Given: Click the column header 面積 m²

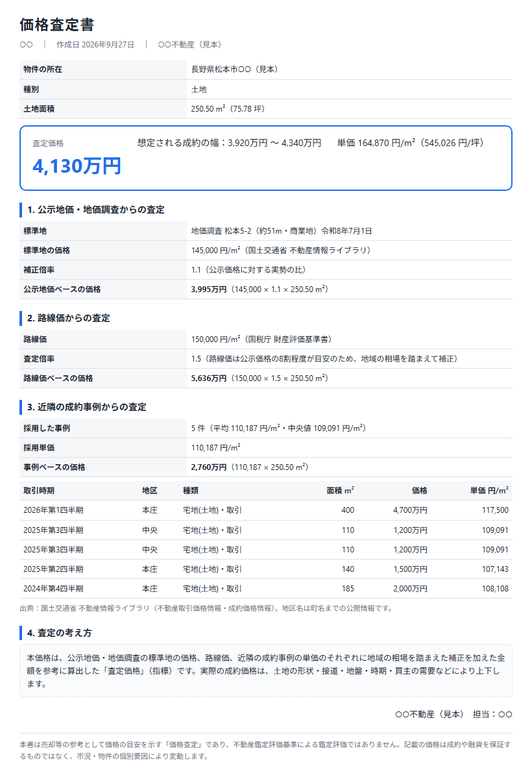Looking at the screenshot, I should pyautogui.click(x=340, y=491).
